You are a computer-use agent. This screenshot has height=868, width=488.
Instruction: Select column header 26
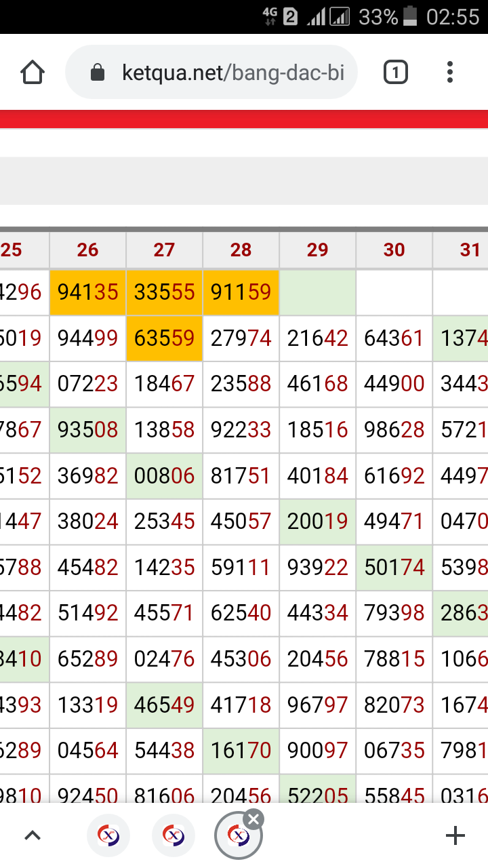click(87, 250)
